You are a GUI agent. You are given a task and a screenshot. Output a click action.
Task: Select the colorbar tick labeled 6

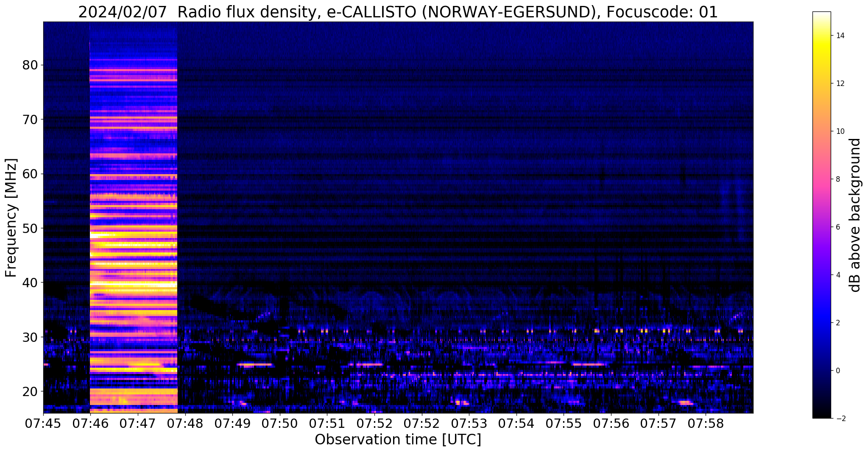[837, 227]
